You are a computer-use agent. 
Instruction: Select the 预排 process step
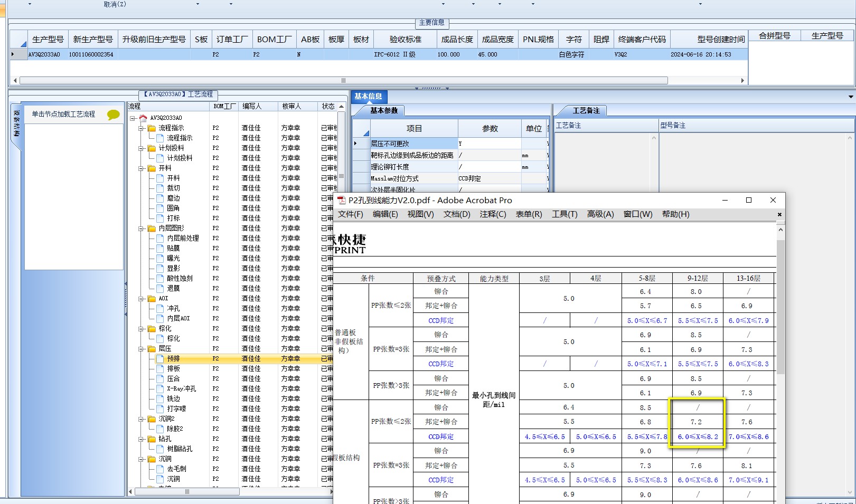pos(174,359)
